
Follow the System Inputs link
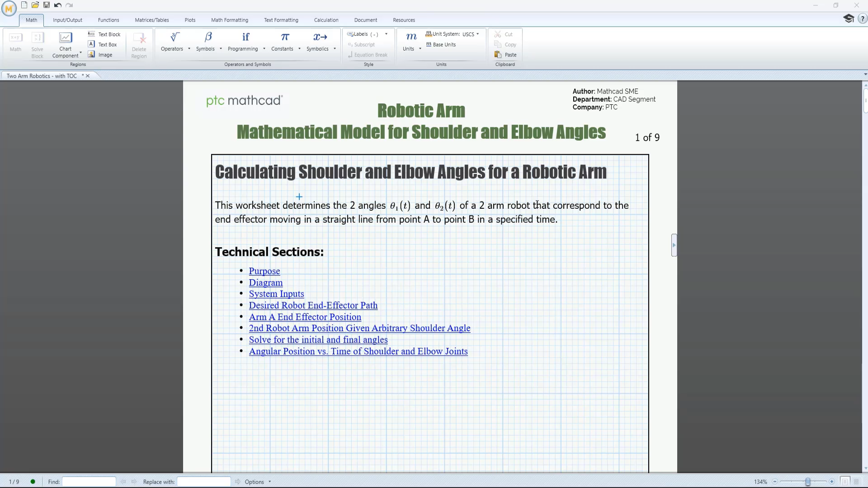pyautogui.click(x=277, y=294)
